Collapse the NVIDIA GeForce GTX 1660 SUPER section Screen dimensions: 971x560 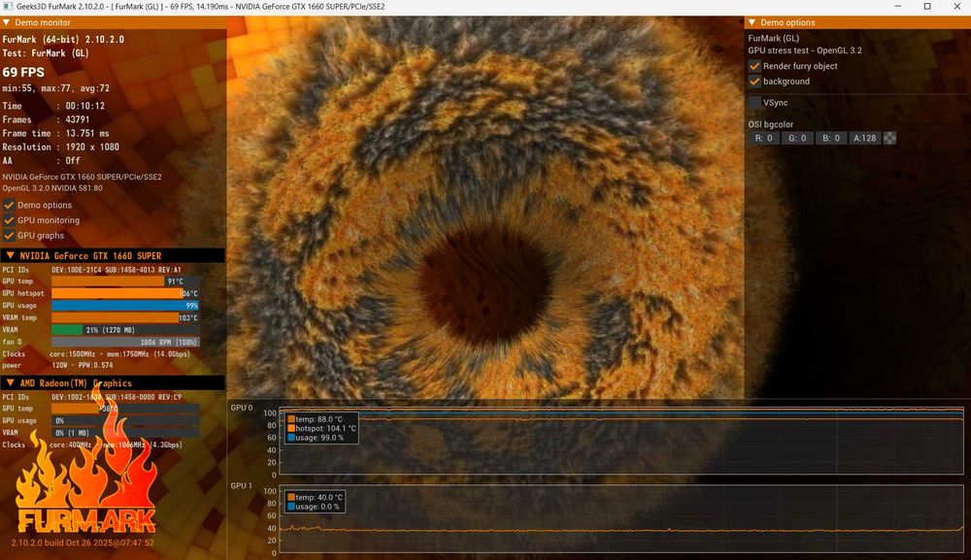(10, 255)
